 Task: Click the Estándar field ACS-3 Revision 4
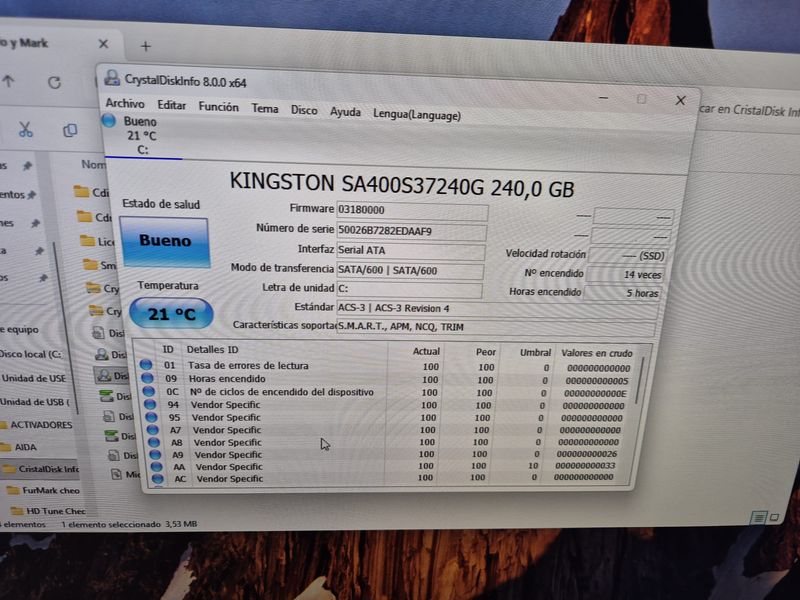click(496, 309)
